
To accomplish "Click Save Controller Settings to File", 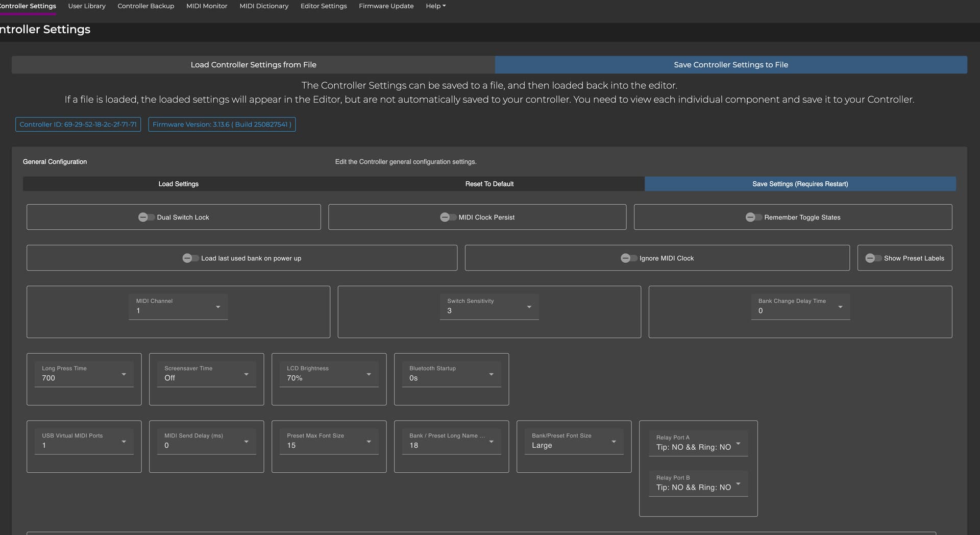I will pyautogui.click(x=730, y=65).
